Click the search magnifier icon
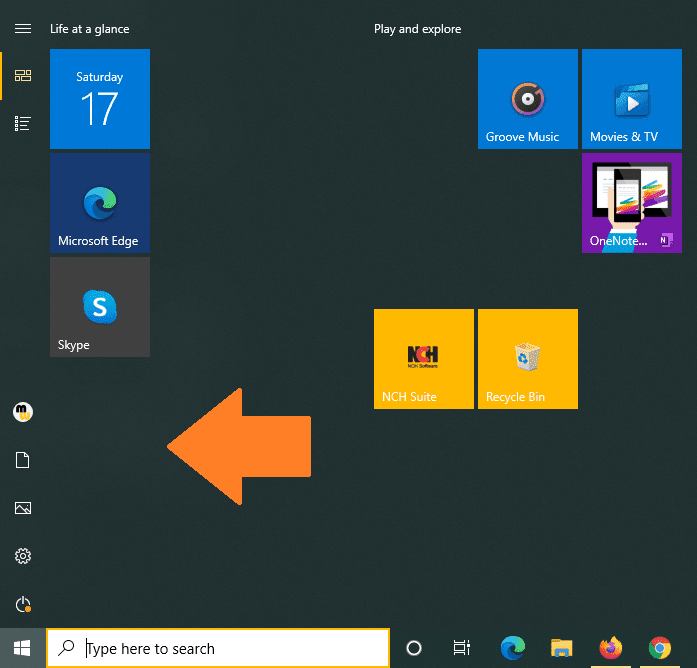697x668 pixels. click(x=66, y=648)
